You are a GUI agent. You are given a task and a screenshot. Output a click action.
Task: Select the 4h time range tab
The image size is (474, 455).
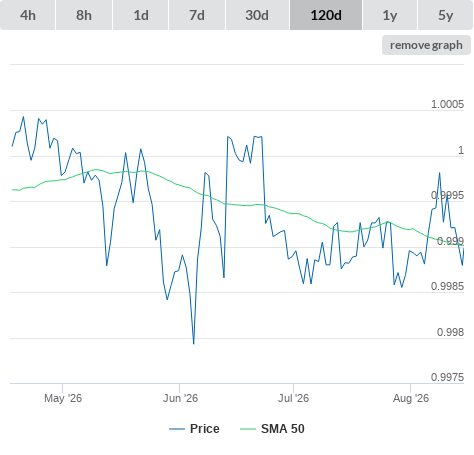coord(28,15)
